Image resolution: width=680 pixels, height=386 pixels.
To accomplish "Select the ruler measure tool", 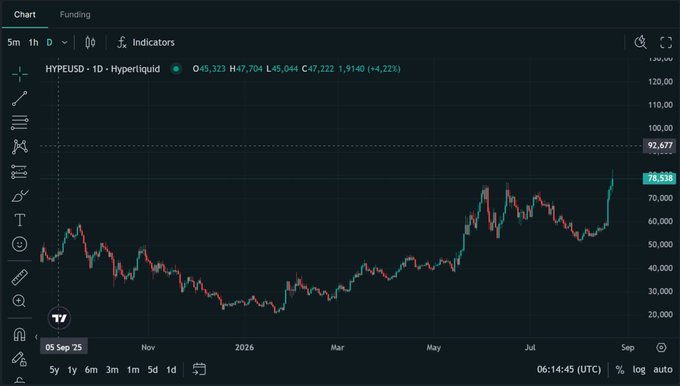I will tap(20, 277).
